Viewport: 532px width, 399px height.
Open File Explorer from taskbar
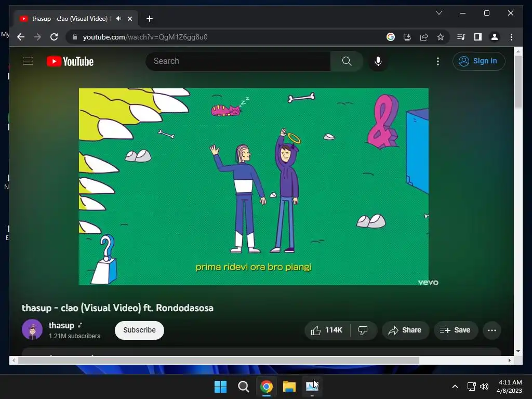(x=289, y=387)
